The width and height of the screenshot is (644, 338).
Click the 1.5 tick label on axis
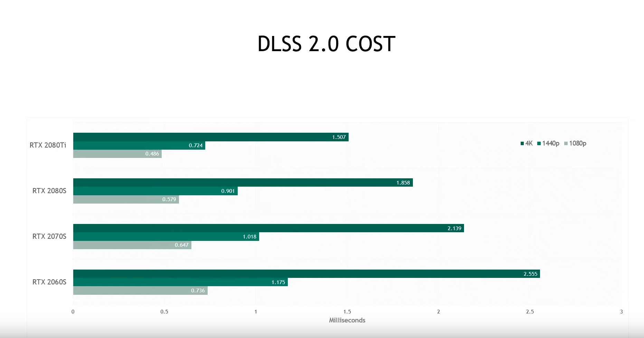347,312
